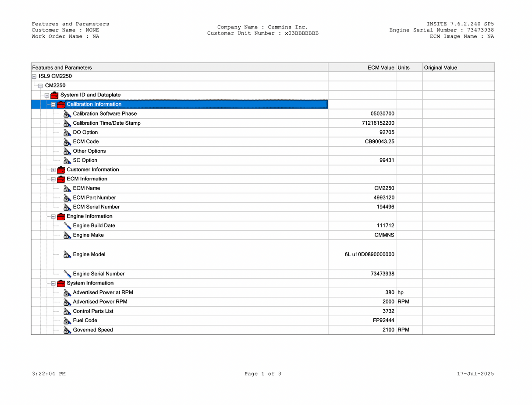Click the lock icon next to ECM Code
The image size is (532, 405).
(x=67, y=142)
